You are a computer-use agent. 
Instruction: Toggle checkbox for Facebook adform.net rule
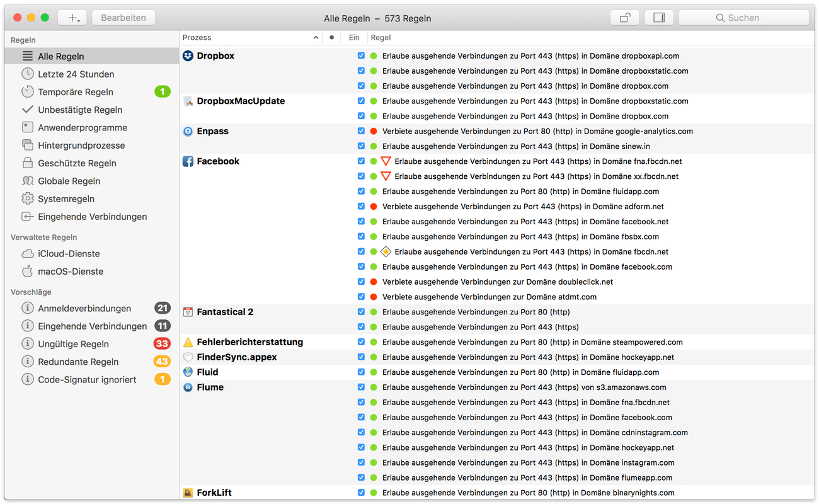[x=361, y=206]
